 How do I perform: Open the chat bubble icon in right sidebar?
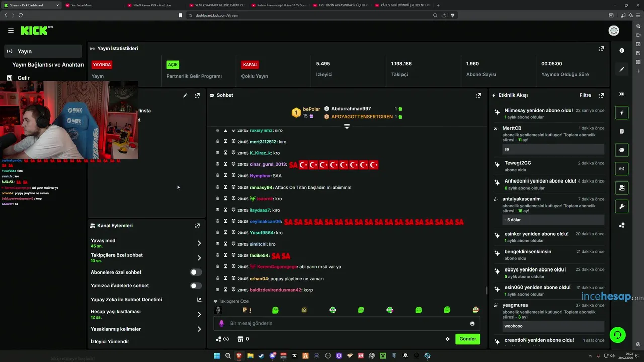(x=622, y=150)
